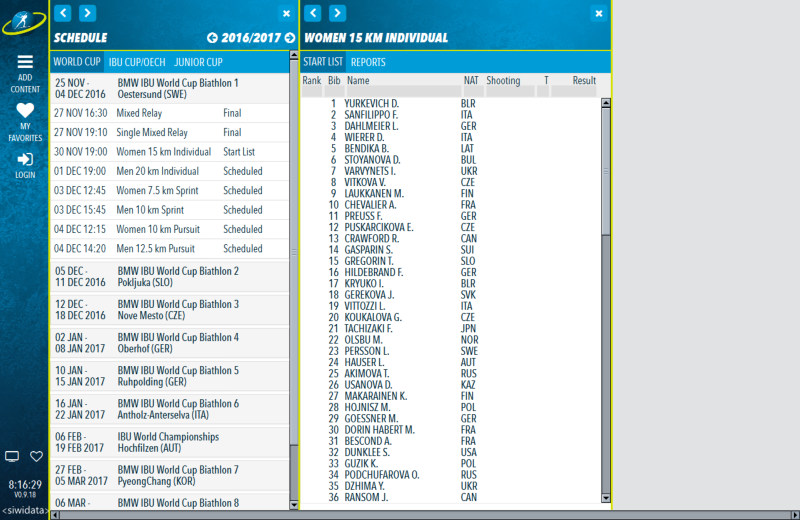Toggle the small heart icon above the clock

(37, 456)
